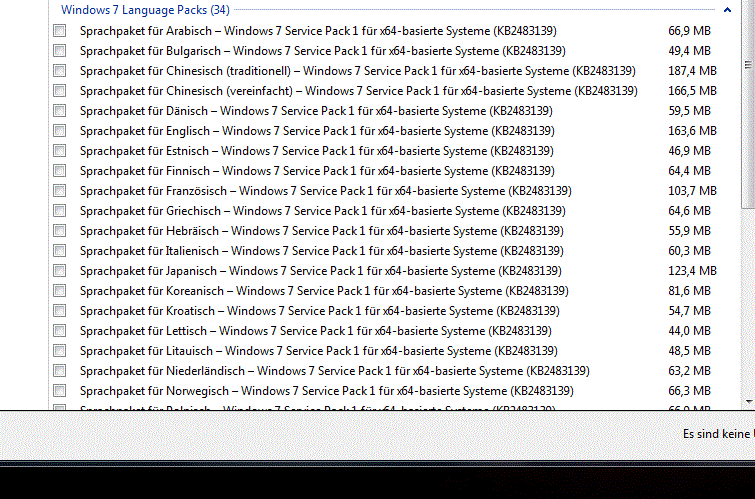The width and height of the screenshot is (755, 499).
Task: Enable the Bulgarisch language pack checkbox
Action: 60,51
